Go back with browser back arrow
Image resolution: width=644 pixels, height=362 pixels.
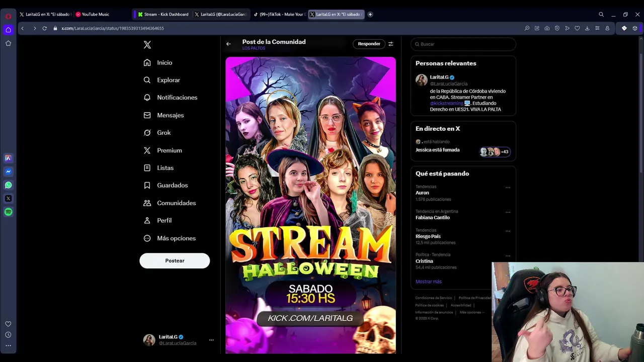(22, 28)
